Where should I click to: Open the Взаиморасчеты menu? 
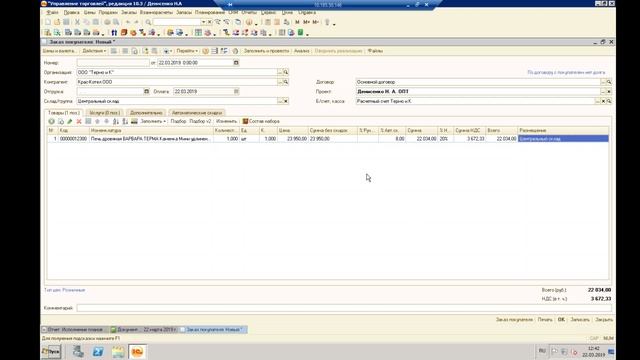[156, 13]
